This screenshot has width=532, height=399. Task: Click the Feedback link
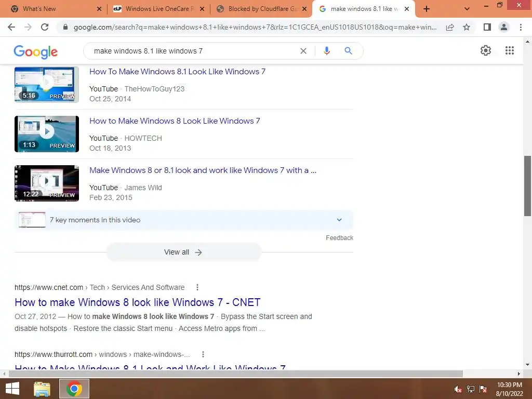(x=339, y=238)
